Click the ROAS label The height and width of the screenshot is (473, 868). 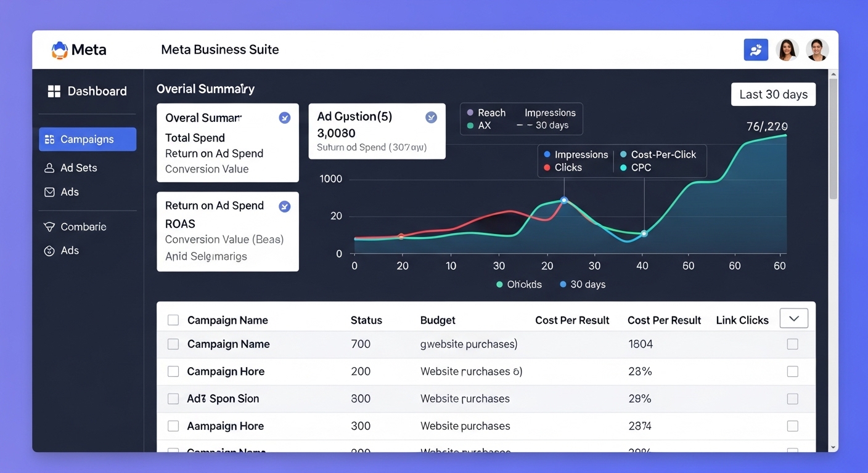(180, 224)
